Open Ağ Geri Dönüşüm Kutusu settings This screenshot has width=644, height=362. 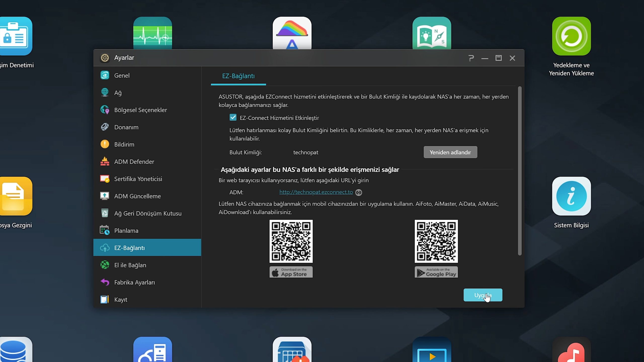coord(147,213)
